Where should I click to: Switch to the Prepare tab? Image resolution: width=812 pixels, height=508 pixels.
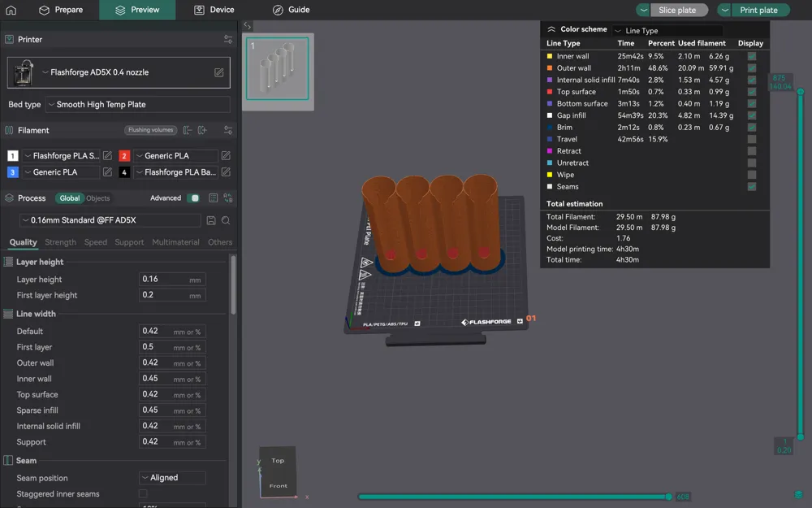[x=61, y=10]
